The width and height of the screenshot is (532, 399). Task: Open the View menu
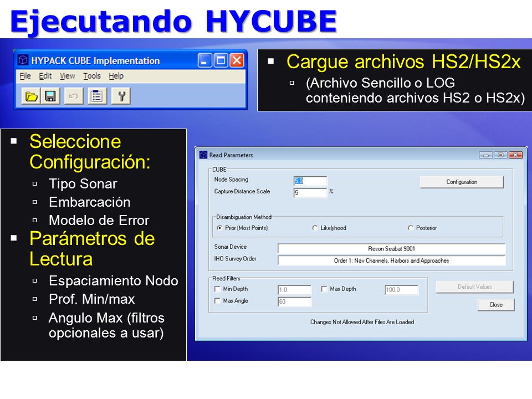coord(67,76)
